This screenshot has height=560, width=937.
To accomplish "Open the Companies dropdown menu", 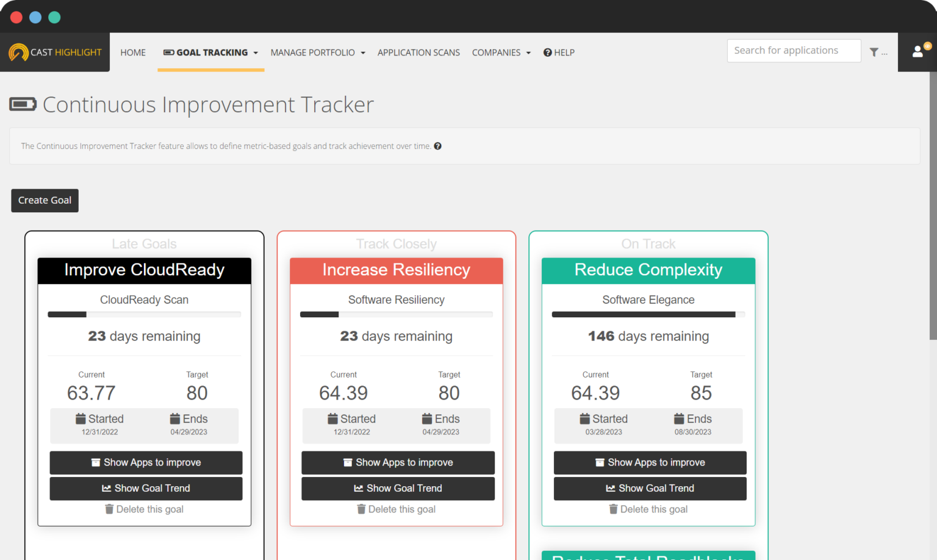I will (501, 52).
